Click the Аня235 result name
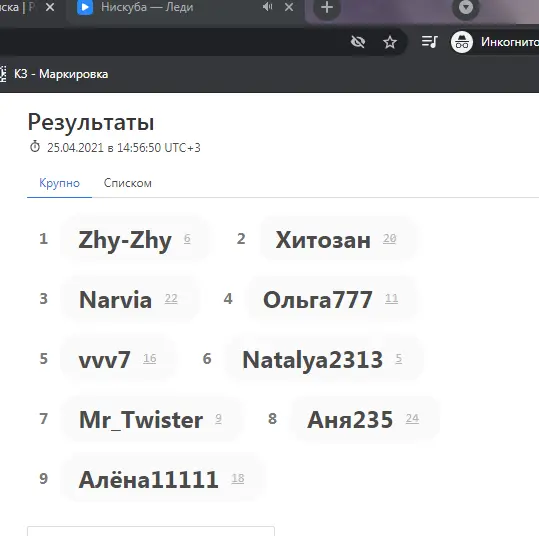 pos(350,420)
